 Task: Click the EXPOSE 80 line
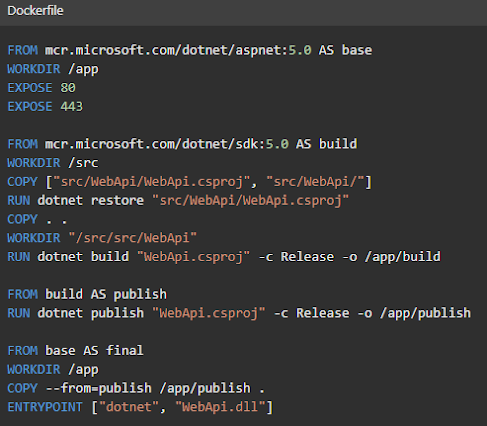pos(41,88)
